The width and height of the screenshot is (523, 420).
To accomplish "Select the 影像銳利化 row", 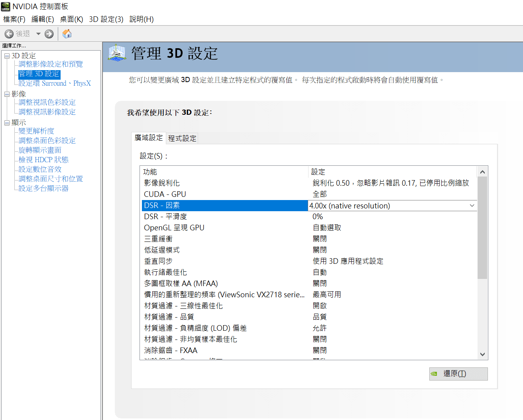I will [309, 183].
